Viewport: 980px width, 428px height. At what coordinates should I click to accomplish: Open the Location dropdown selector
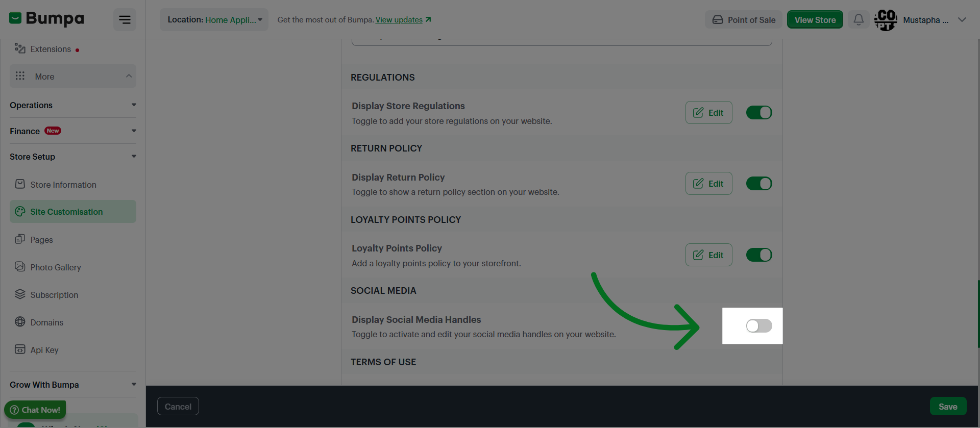coord(214,19)
